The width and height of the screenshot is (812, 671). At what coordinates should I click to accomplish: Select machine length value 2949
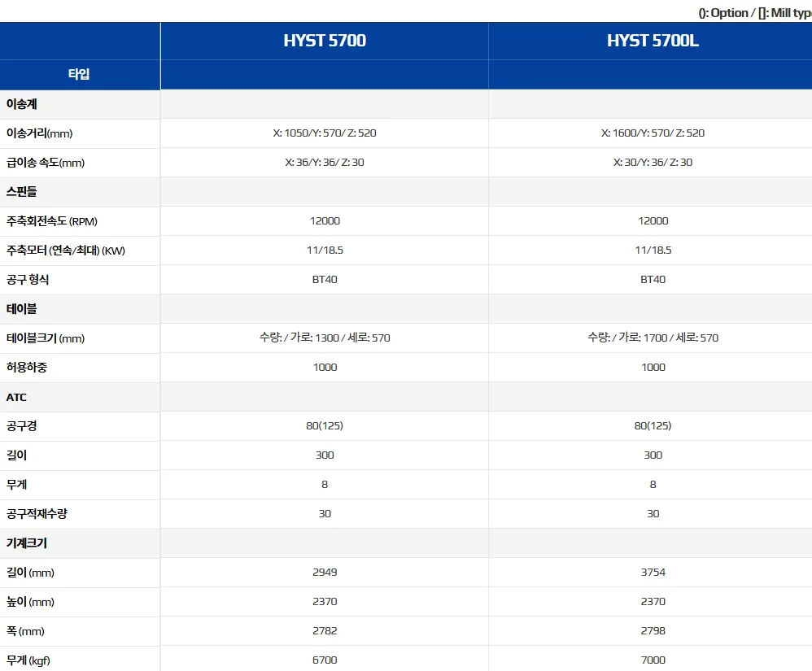coord(325,572)
